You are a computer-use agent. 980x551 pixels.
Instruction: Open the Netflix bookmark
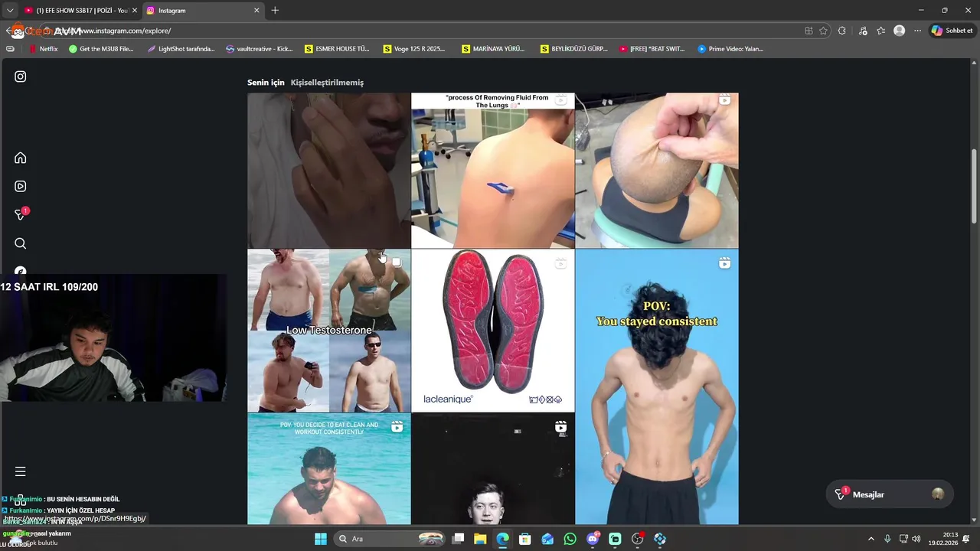click(43, 49)
